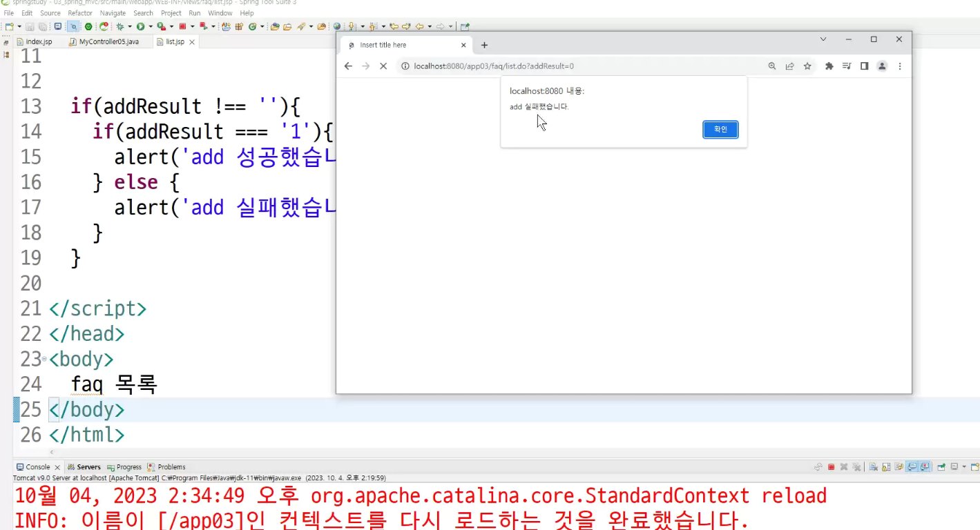Click line 13 if(addResult !== '') code

(186, 106)
